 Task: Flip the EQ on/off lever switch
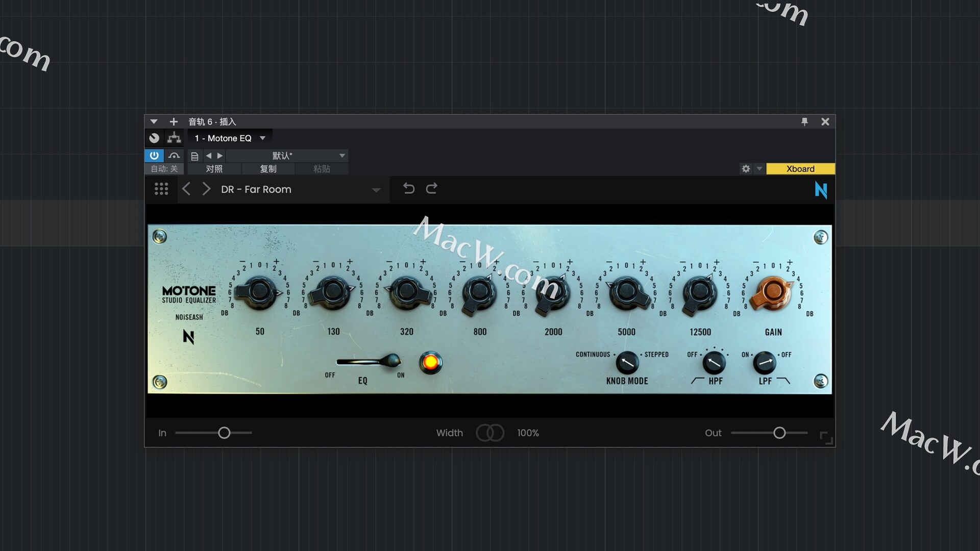369,361
